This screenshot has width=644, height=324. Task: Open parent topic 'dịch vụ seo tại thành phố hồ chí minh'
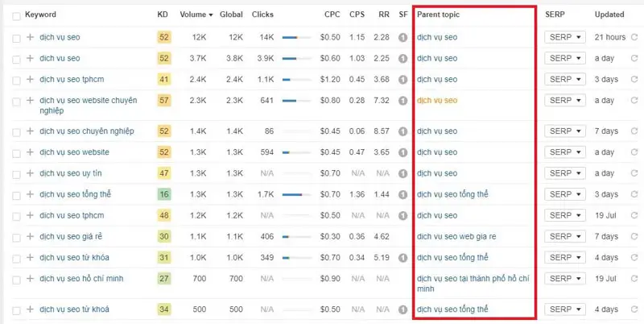point(473,284)
